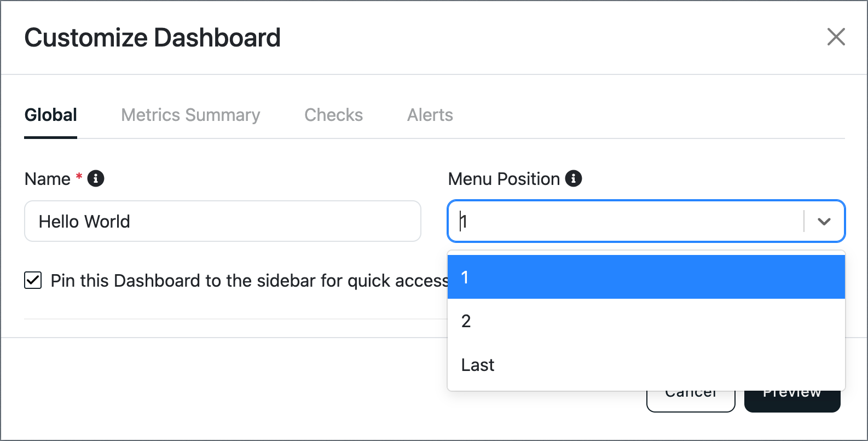Open the Checks tab
The width and height of the screenshot is (868, 441).
coord(334,115)
